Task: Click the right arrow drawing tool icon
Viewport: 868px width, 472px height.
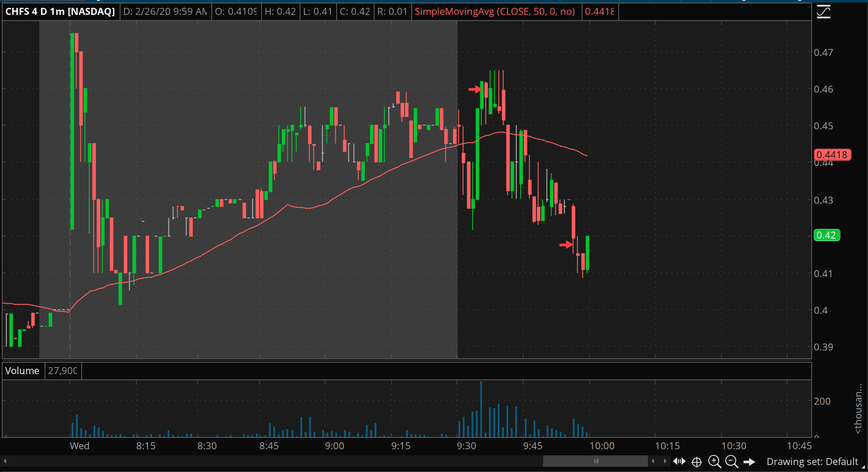Action: (x=749, y=462)
